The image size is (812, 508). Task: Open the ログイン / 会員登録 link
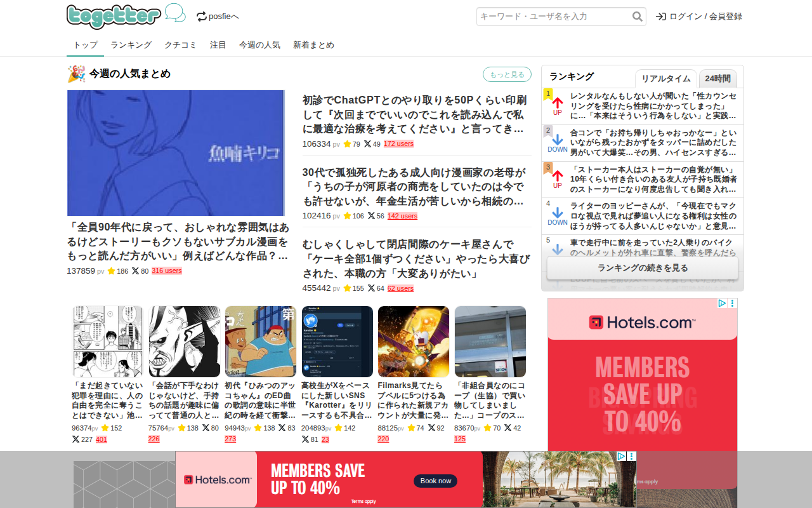coord(699,17)
